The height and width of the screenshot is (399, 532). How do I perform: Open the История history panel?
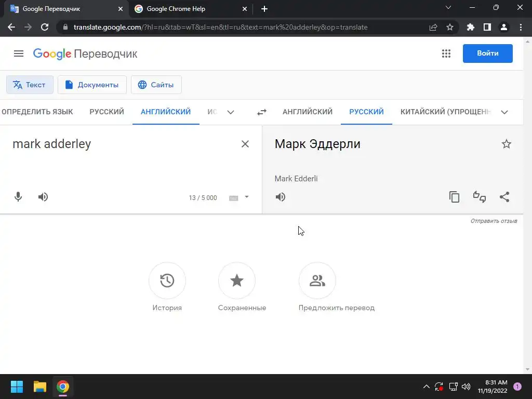pos(167,281)
